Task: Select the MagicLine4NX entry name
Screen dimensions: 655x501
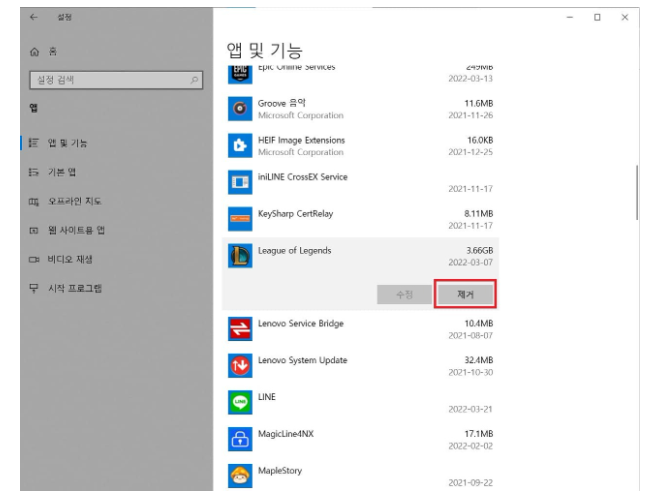Action: (x=286, y=434)
